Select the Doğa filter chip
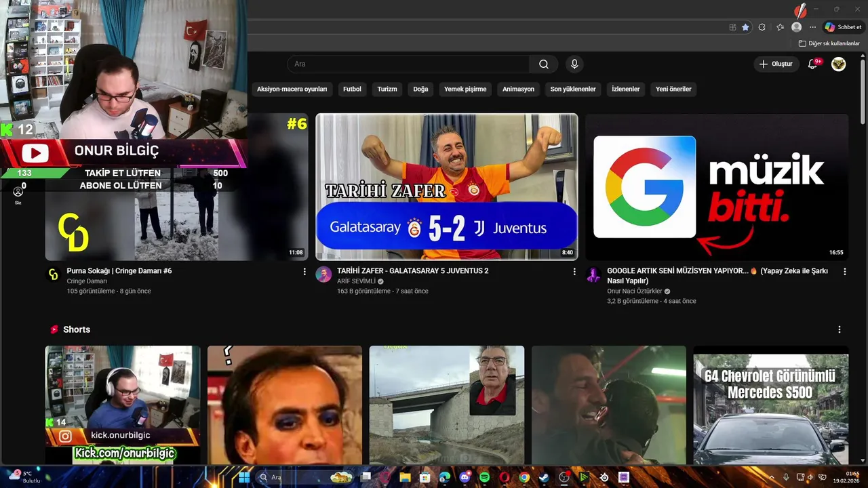 point(420,89)
